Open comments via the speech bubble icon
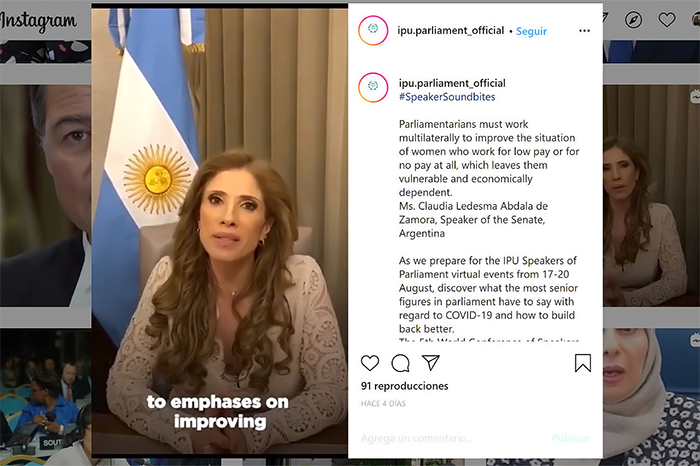 (x=400, y=363)
